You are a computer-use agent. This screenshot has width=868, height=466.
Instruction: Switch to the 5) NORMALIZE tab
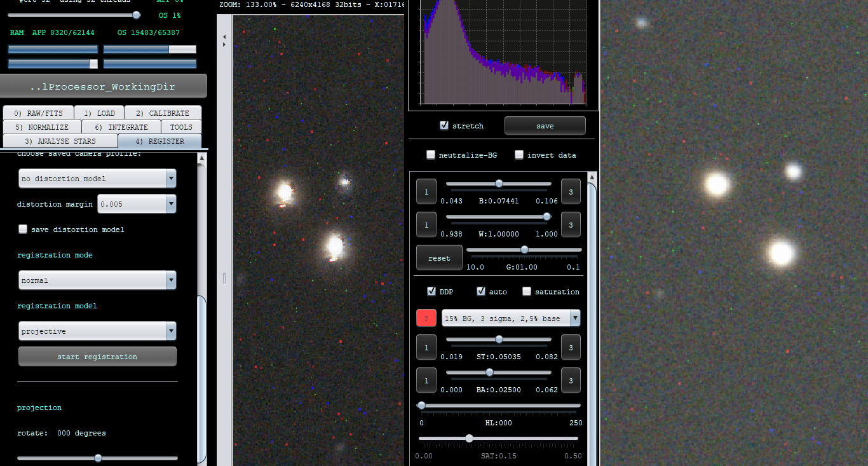click(42, 127)
